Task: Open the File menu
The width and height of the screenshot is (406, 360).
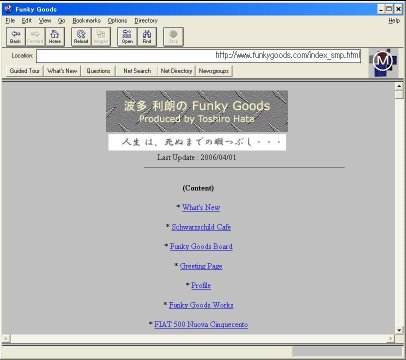Action: click(x=10, y=21)
